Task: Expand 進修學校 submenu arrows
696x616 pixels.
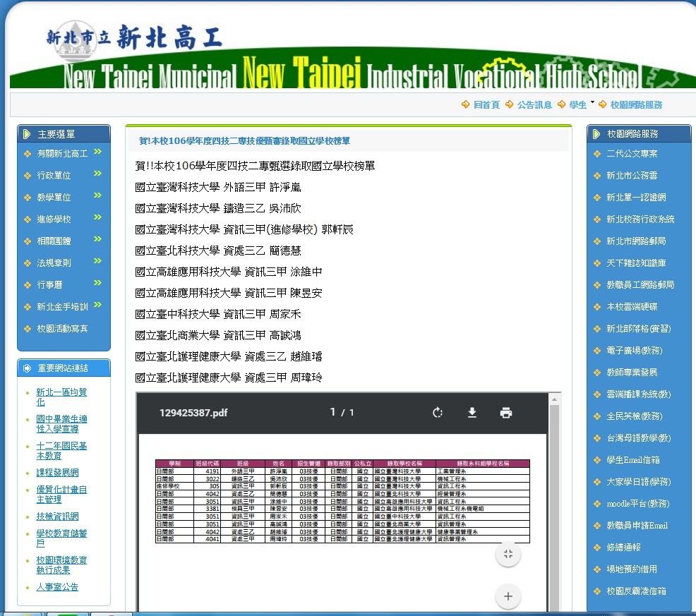Action: [98, 217]
